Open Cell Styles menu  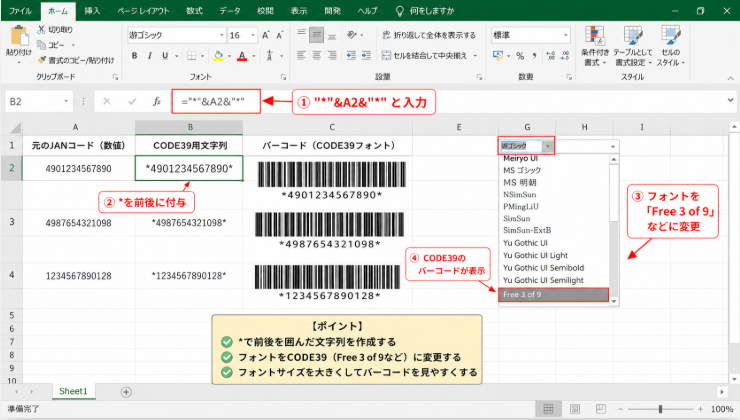671,46
